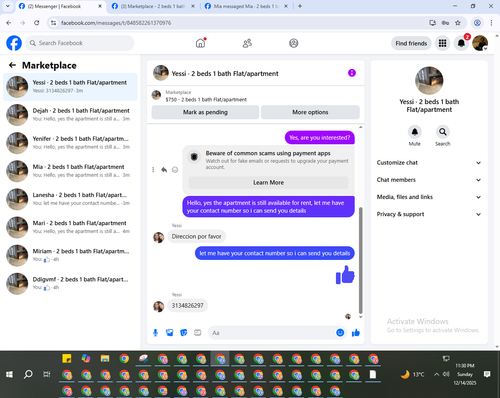
Task: Go back in browser history
Action: tap(9, 23)
